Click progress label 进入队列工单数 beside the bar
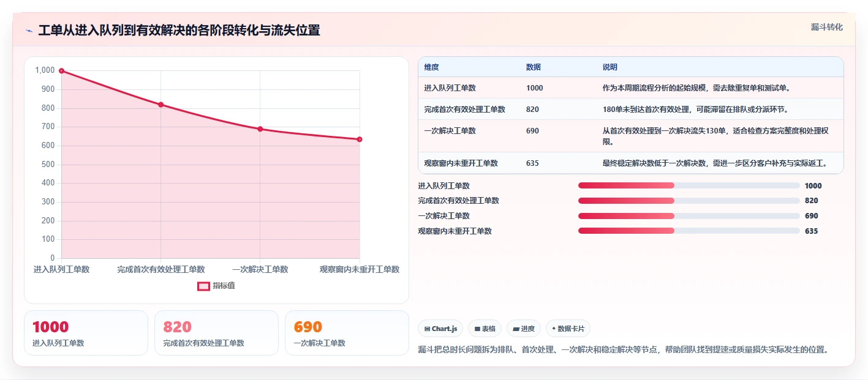The height and width of the screenshot is (380, 868). click(x=444, y=186)
